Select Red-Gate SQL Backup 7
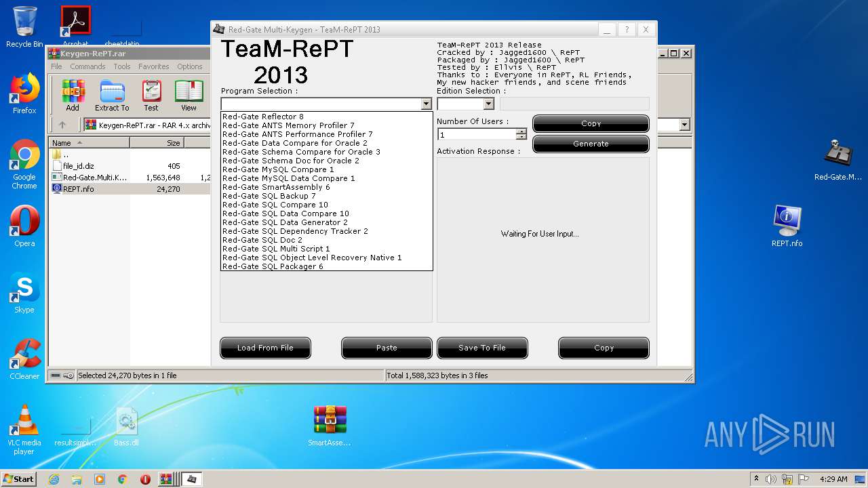868x488 pixels. (327, 196)
